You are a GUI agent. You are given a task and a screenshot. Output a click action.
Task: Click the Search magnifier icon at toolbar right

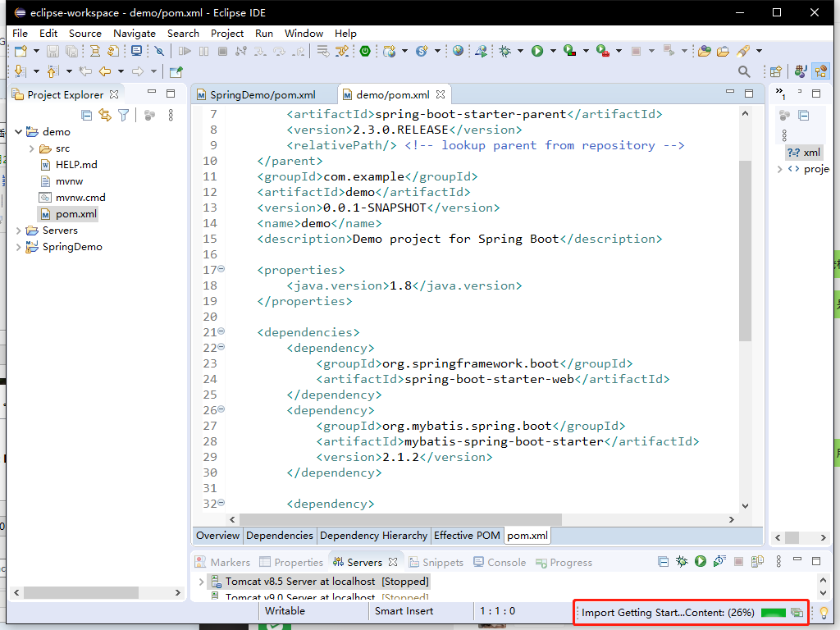[x=744, y=71]
